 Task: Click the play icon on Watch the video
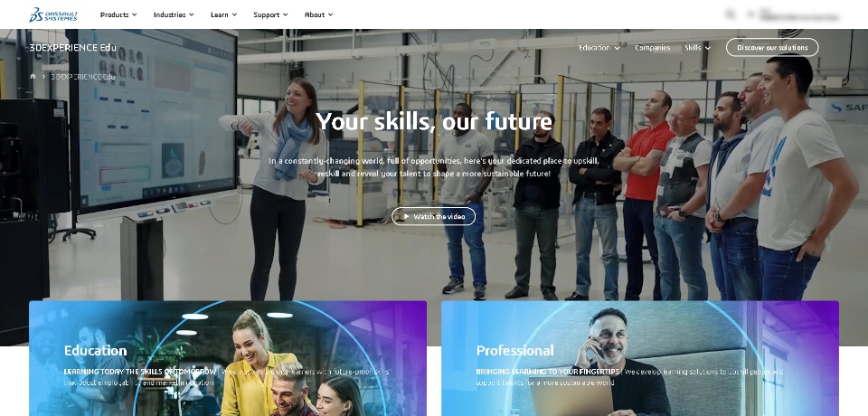click(x=406, y=216)
